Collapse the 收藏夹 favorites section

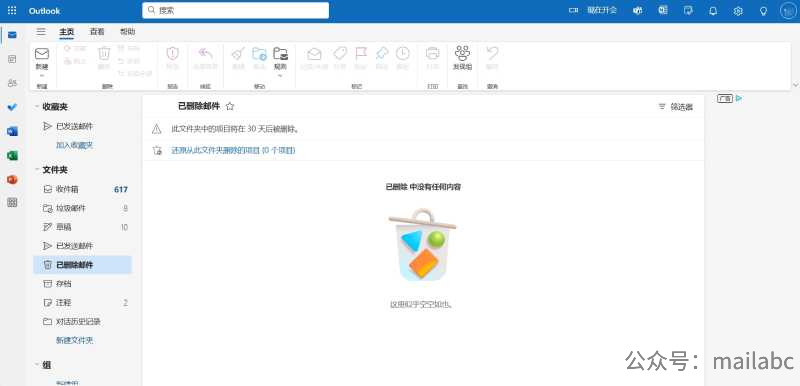click(x=37, y=107)
